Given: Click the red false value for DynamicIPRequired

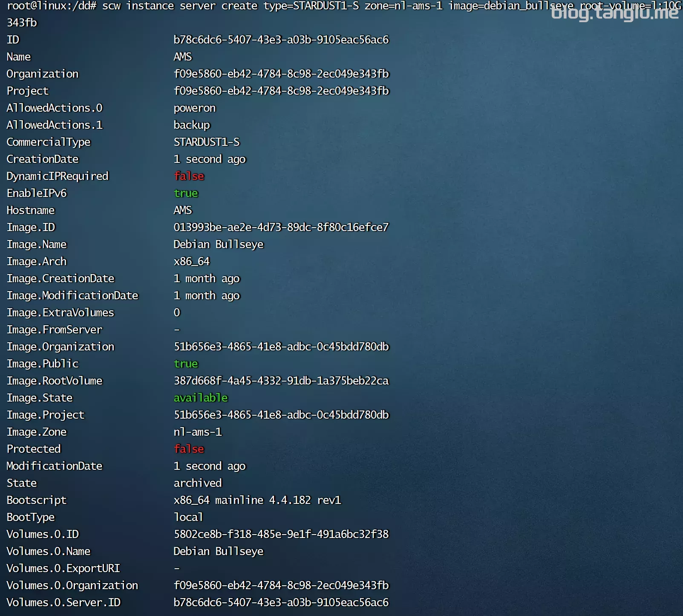Looking at the screenshot, I should (x=189, y=176).
